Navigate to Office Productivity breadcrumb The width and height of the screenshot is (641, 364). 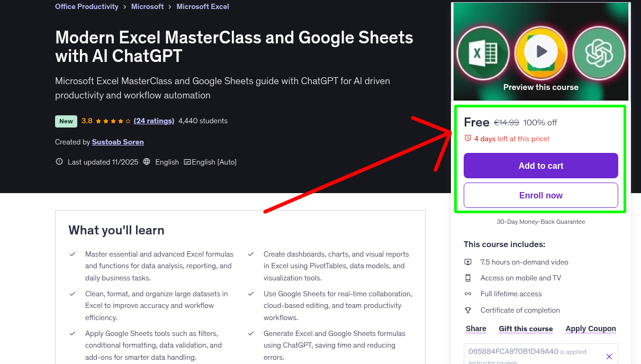86,6
